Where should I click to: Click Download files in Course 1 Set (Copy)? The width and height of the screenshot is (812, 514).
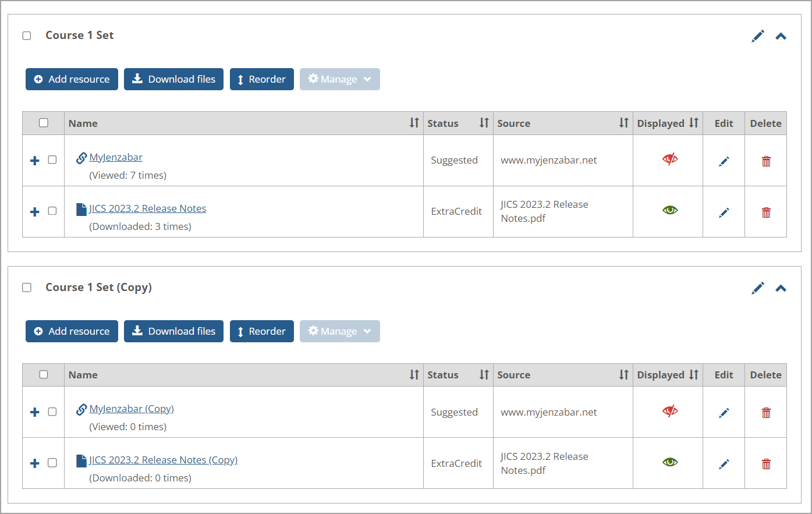point(173,331)
